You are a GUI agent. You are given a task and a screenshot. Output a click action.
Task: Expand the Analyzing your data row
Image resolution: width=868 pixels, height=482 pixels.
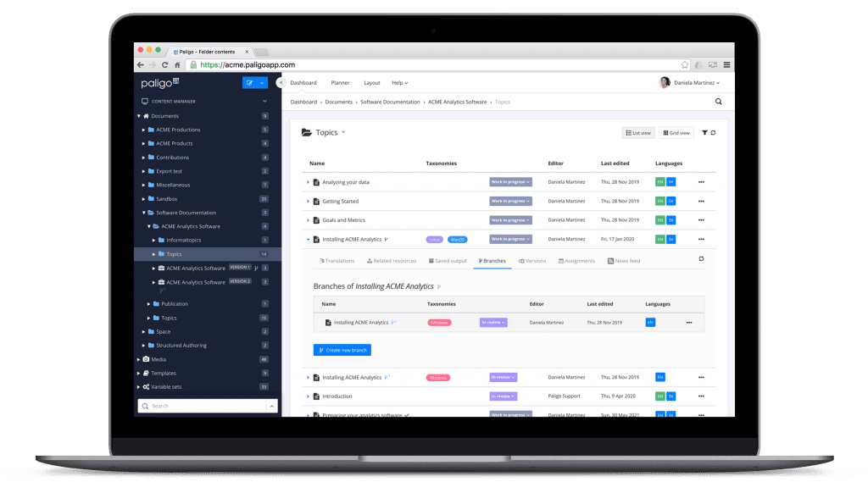(x=308, y=182)
